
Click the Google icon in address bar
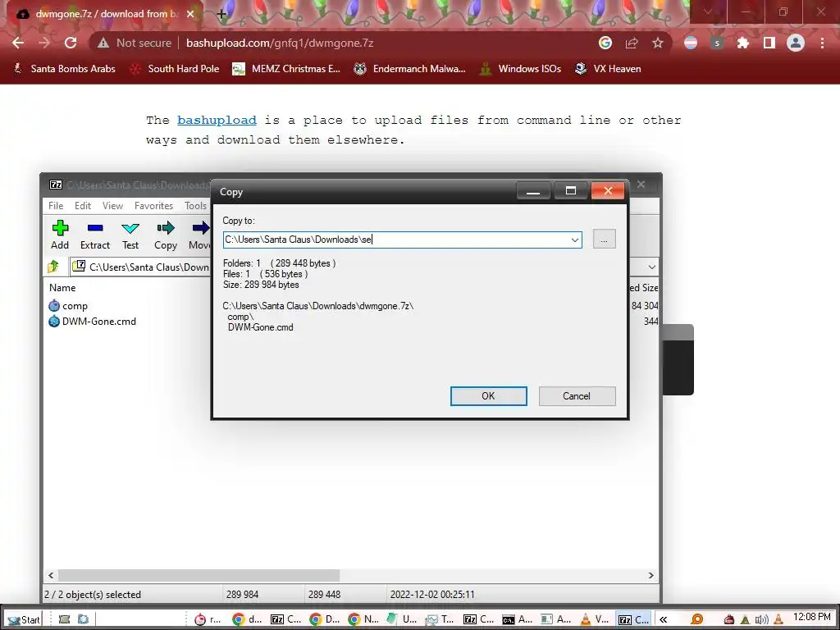coord(605,43)
